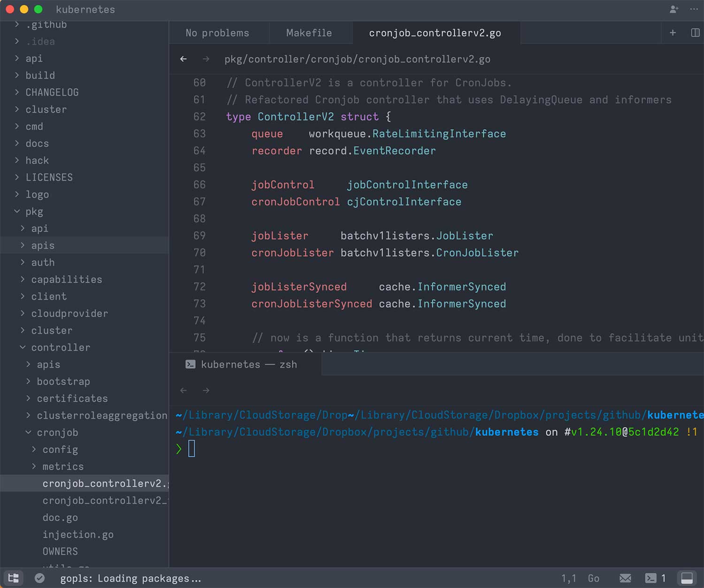704x588 pixels.
Task: Expand the config folder
Action: tap(84, 450)
